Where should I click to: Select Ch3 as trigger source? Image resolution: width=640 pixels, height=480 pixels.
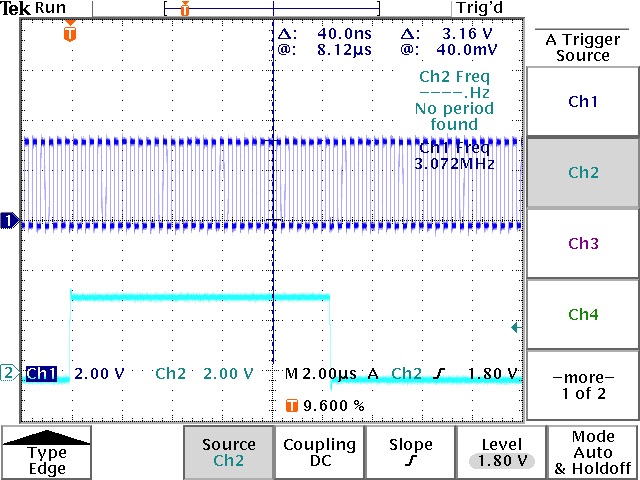click(583, 243)
